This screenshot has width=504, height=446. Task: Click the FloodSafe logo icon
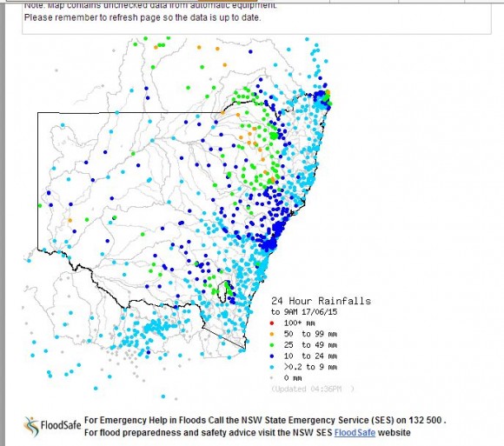point(31,426)
